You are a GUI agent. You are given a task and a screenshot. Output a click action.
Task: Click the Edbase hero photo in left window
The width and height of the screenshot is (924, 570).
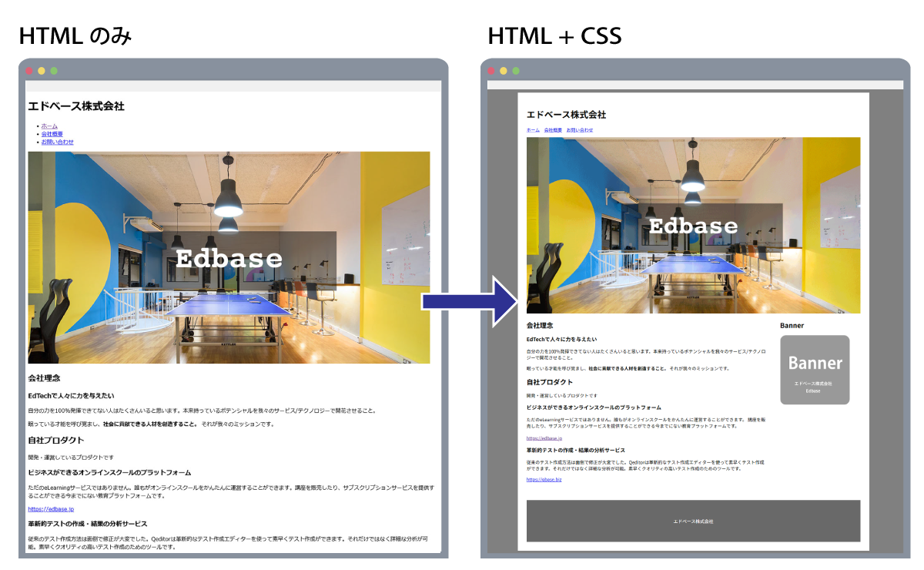[229, 257]
